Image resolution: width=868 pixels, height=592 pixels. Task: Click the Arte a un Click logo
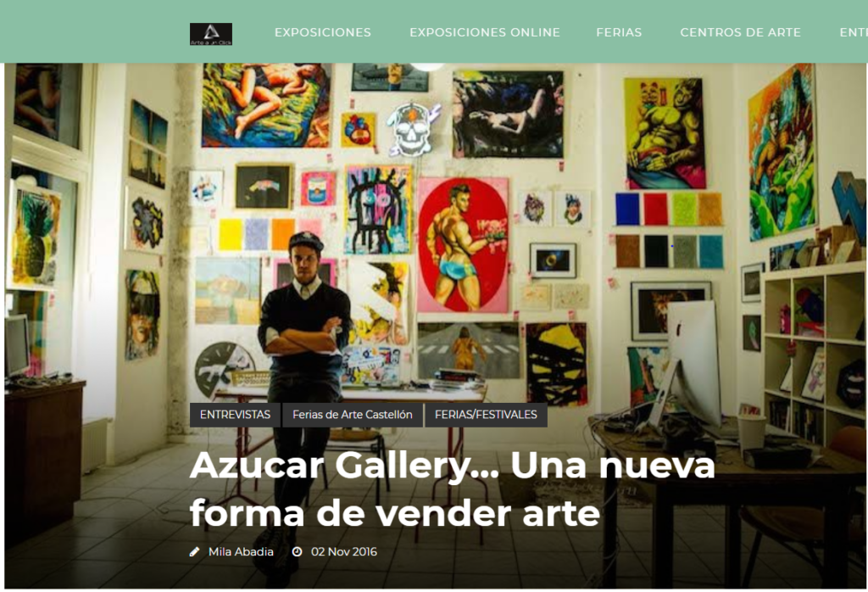tap(211, 34)
